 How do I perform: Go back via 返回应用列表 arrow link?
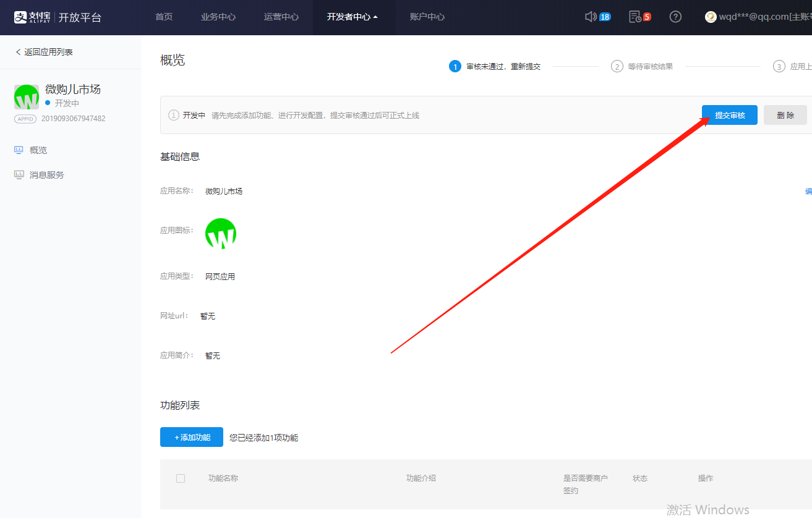pyautogui.click(x=44, y=52)
